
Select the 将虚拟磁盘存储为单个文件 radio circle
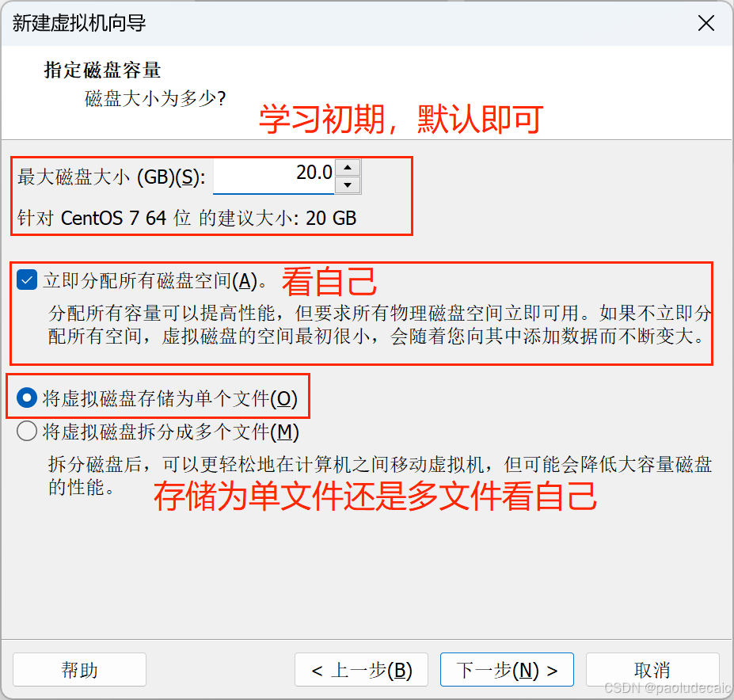(x=27, y=398)
